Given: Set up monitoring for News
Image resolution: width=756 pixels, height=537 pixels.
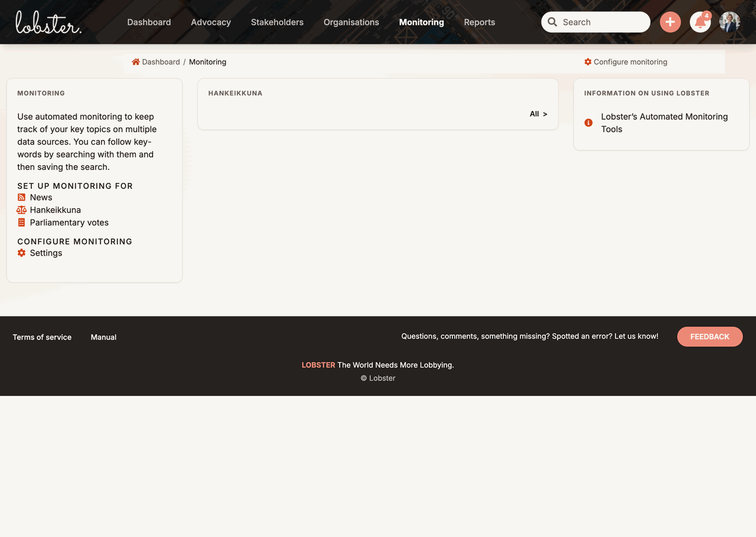Looking at the screenshot, I should [x=41, y=198].
